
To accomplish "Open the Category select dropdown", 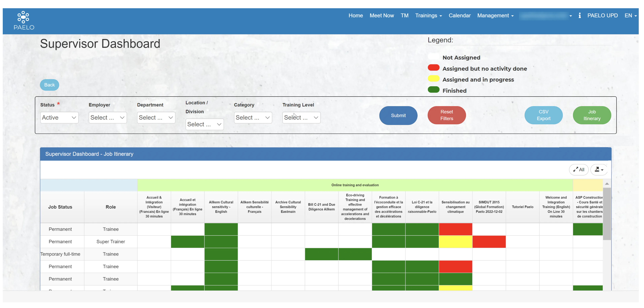I will (x=253, y=117).
